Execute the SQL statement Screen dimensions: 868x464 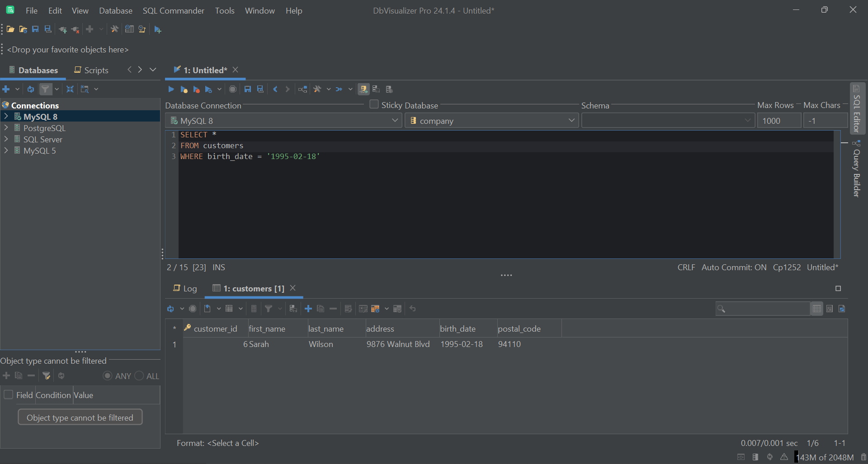(171, 89)
